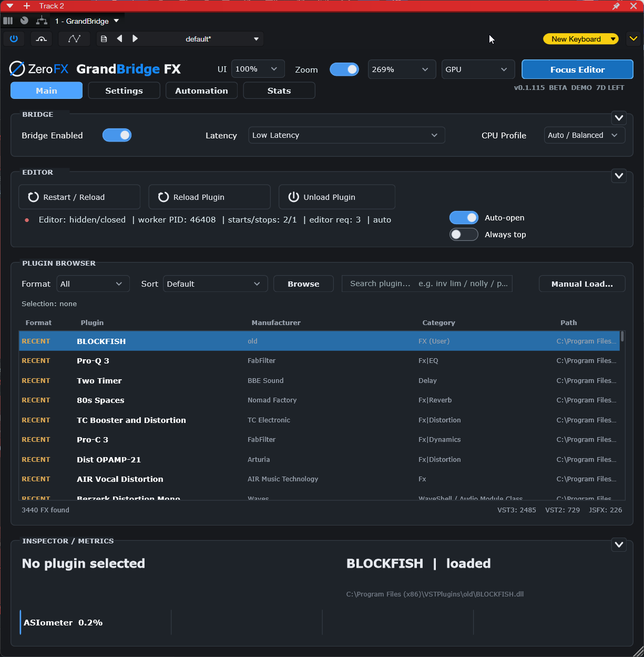Viewport: 644px width, 657px height.
Task: Enable the Always top switch
Action: click(464, 235)
